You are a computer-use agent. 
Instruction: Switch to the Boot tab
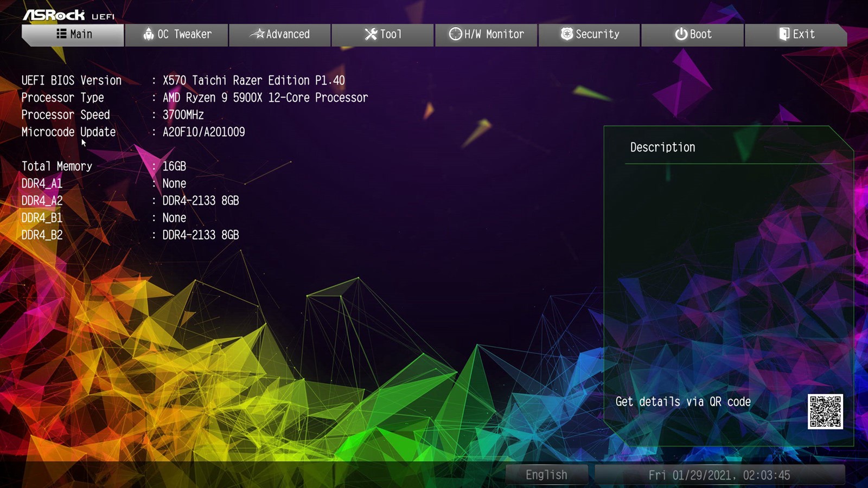point(693,35)
